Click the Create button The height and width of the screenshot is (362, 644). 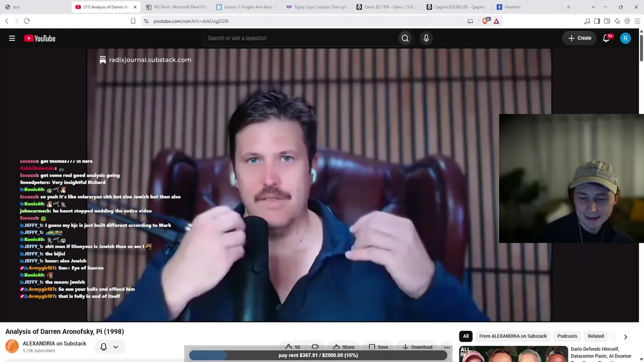580,38
